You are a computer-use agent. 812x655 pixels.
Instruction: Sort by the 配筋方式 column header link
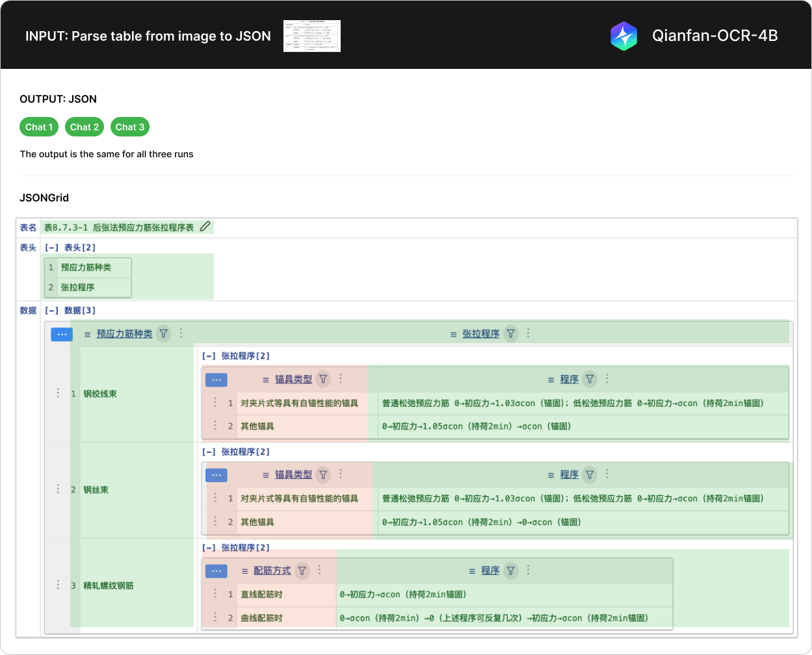click(272, 571)
